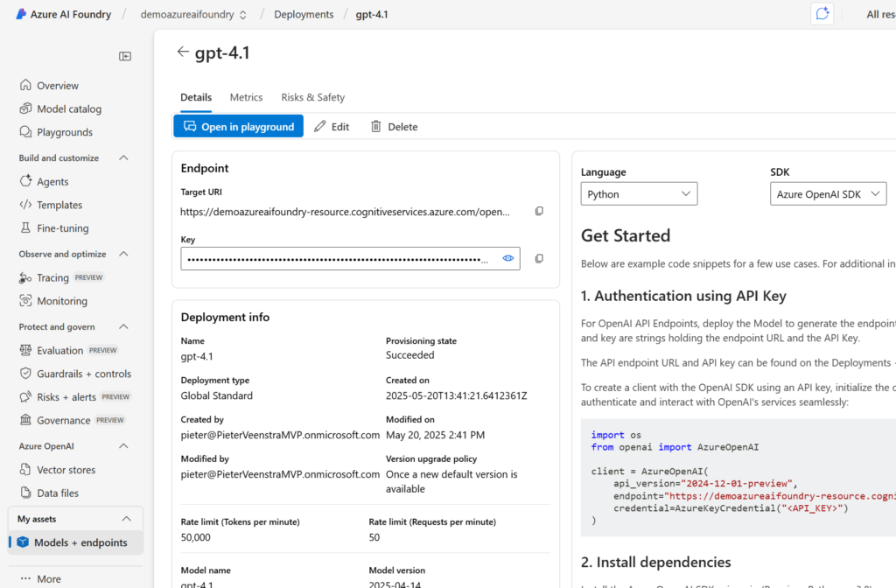This screenshot has width=896, height=588.
Task: Switch to the Risks & Safety tab
Action: pyautogui.click(x=313, y=97)
